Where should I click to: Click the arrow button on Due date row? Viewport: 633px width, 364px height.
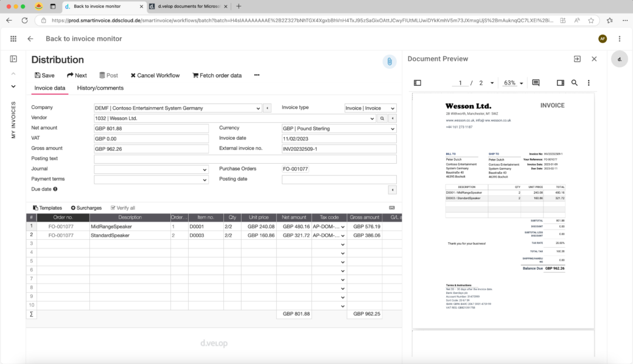(393, 190)
